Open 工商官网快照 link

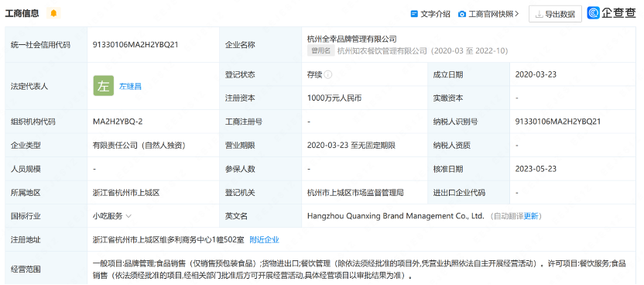point(492,14)
